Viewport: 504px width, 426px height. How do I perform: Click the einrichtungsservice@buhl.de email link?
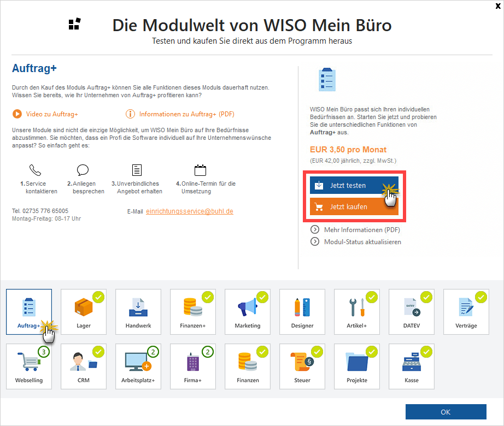coord(190,211)
